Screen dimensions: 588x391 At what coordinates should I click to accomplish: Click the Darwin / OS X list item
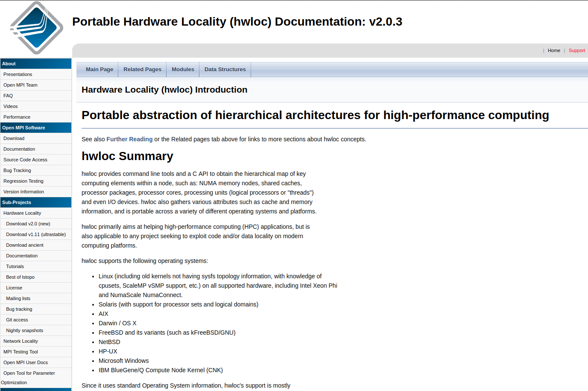point(117,323)
